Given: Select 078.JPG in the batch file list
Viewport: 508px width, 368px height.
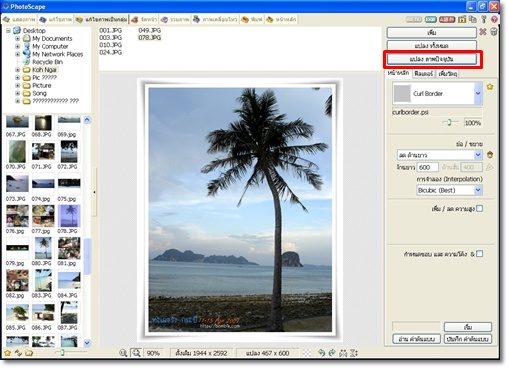Looking at the screenshot, I should [149, 38].
